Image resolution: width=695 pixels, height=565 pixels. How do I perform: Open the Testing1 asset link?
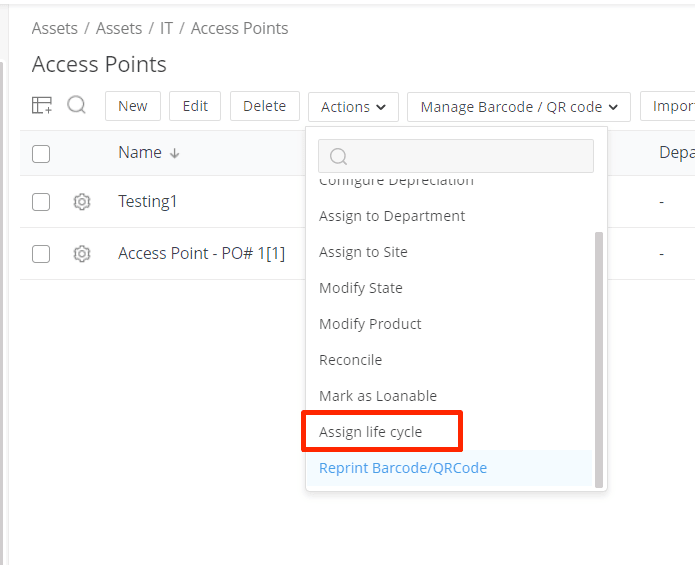(x=148, y=202)
